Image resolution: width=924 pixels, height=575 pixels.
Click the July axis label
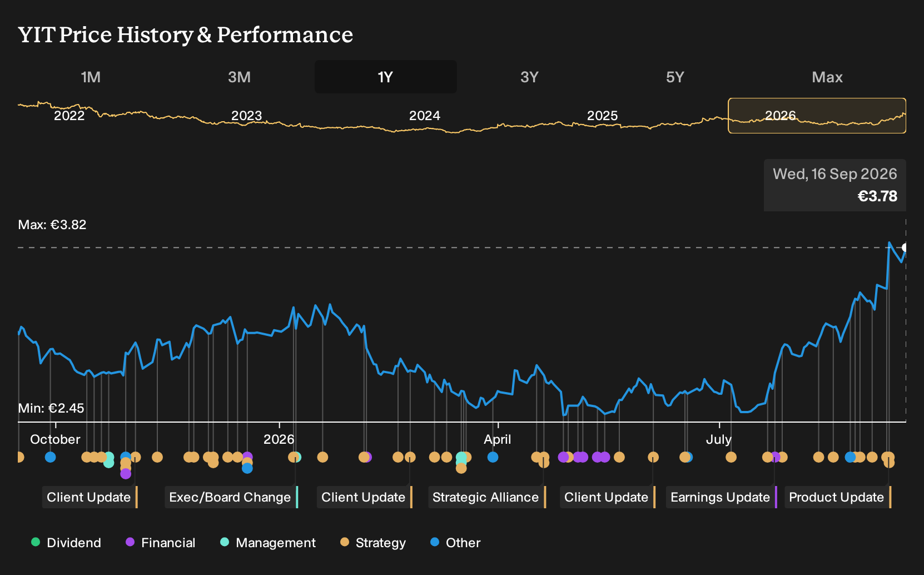pyautogui.click(x=719, y=439)
